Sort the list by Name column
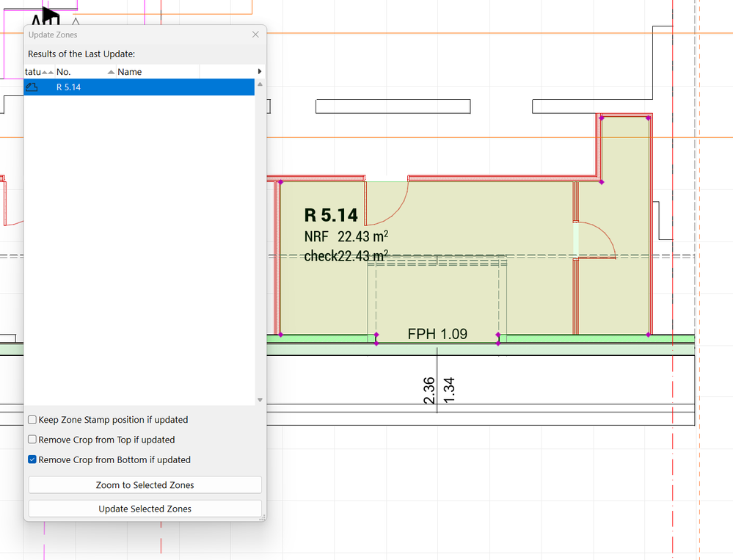733x560 pixels. 129,72
